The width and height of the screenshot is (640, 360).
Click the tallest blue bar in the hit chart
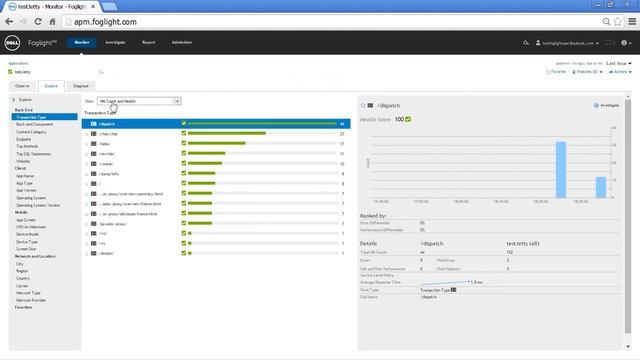pos(561,170)
